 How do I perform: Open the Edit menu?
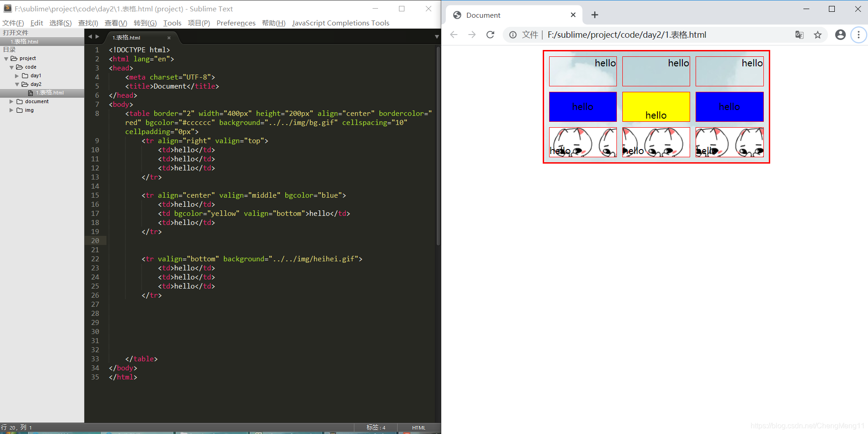point(37,23)
